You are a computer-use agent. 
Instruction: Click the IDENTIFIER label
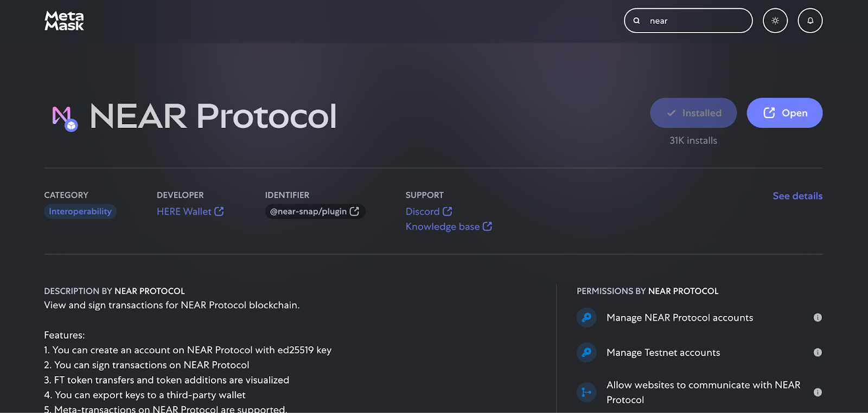(x=287, y=195)
